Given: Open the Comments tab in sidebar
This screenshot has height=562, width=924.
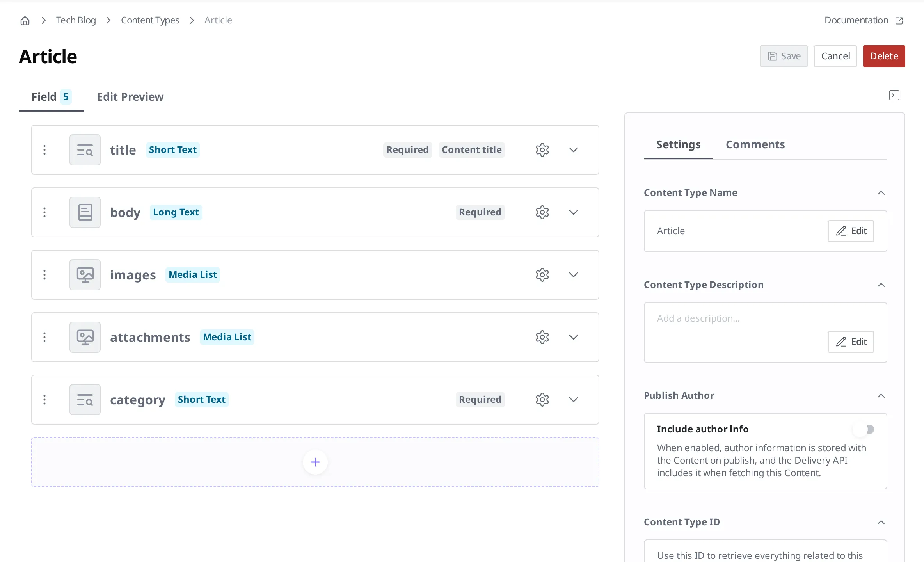Looking at the screenshot, I should click(x=755, y=144).
